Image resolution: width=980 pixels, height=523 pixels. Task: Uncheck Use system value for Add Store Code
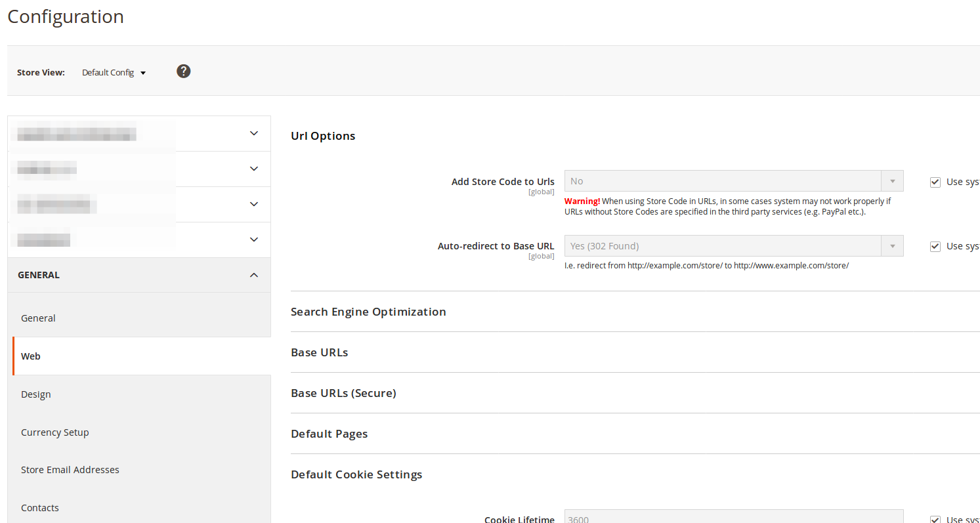tap(935, 182)
